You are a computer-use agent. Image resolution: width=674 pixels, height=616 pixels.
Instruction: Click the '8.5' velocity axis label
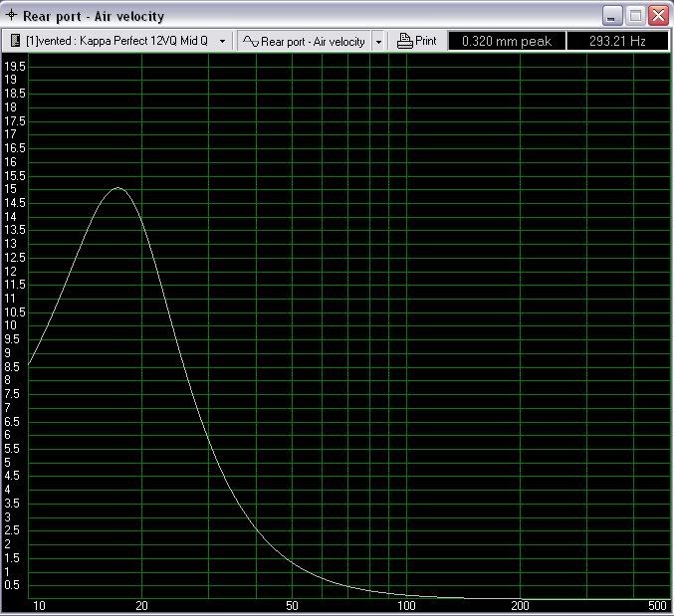point(12,367)
